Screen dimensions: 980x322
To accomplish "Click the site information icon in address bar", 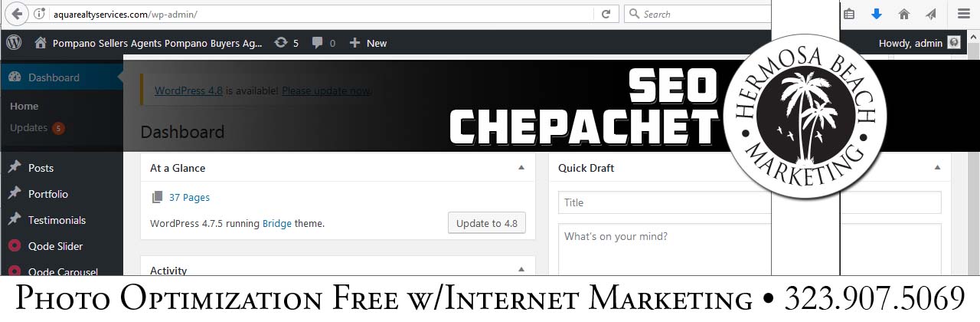I will pos(41,14).
